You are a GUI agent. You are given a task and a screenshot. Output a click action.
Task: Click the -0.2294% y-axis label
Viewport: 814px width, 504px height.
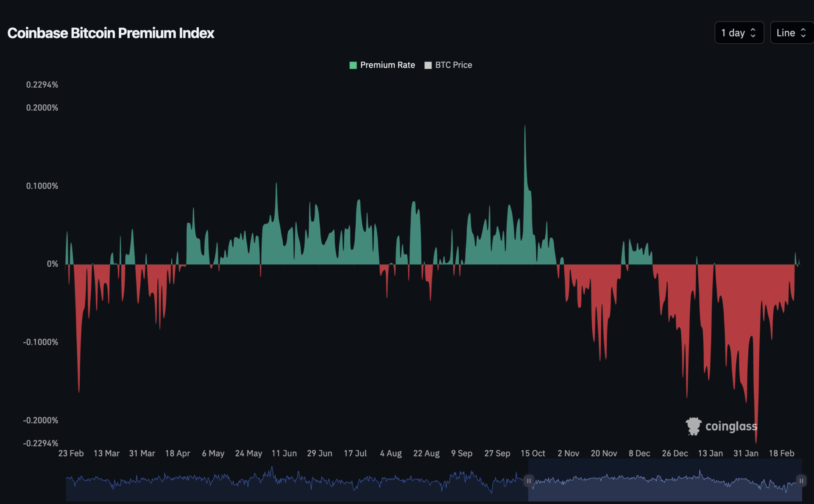(41, 443)
